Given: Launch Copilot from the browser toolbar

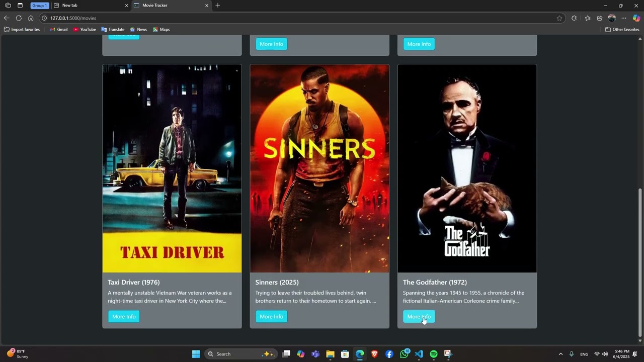Looking at the screenshot, I should [x=636, y=18].
